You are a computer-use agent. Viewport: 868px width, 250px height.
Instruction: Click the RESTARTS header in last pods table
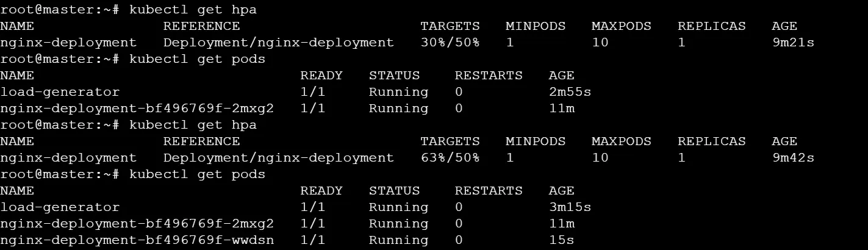pos(489,191)
